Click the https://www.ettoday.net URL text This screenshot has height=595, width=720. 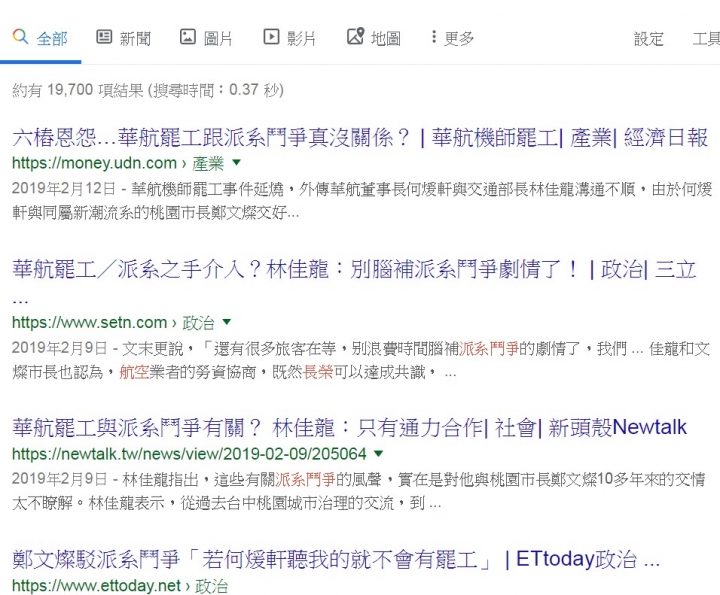(x=96, y=586)
